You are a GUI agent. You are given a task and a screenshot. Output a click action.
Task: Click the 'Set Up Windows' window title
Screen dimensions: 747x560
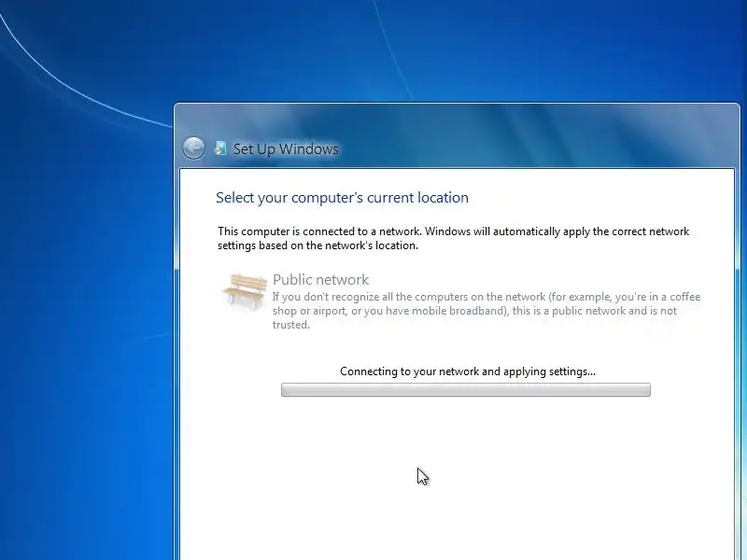coord(286,148)
